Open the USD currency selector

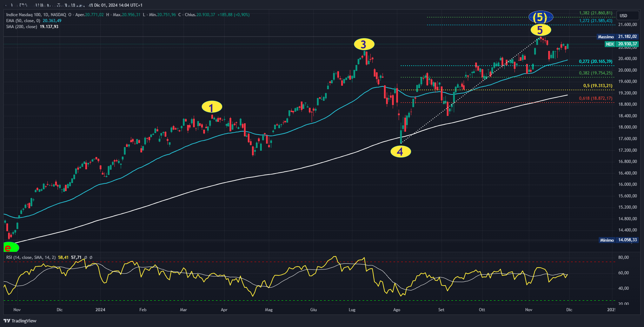tap(628, 15)
